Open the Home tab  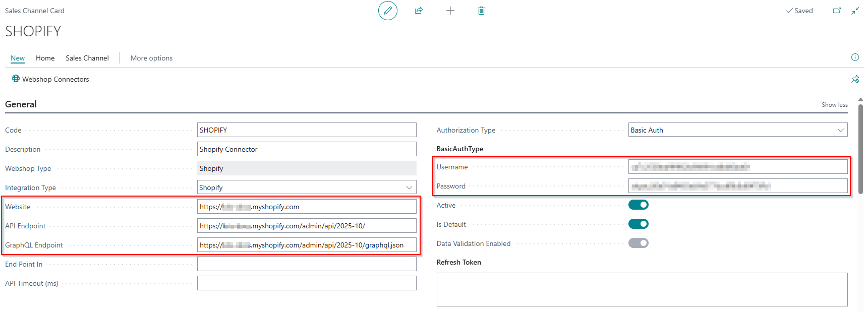pyautogui.click(x=45, y=58)
